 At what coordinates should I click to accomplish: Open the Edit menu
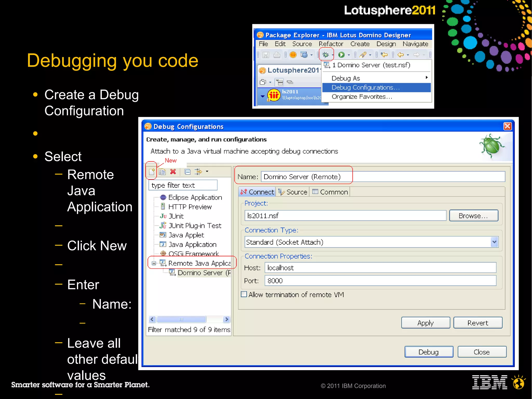pyautogui.click(x=280, y=44)
